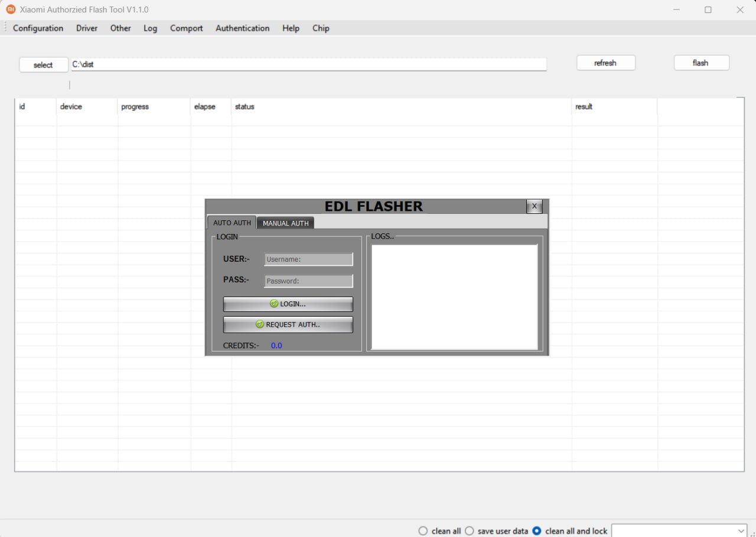
Task: Click the Username input field
Action: (x=308, y=259)
